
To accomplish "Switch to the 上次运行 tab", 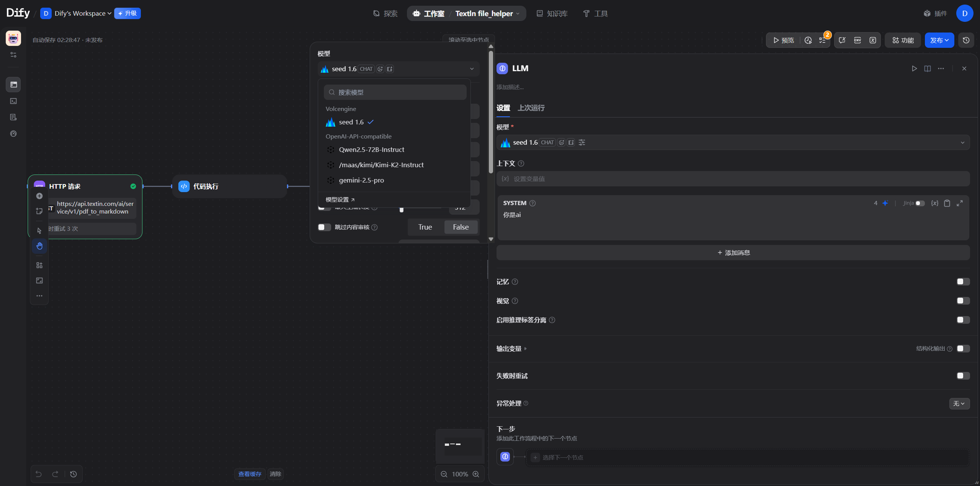I will coord(531,108).
